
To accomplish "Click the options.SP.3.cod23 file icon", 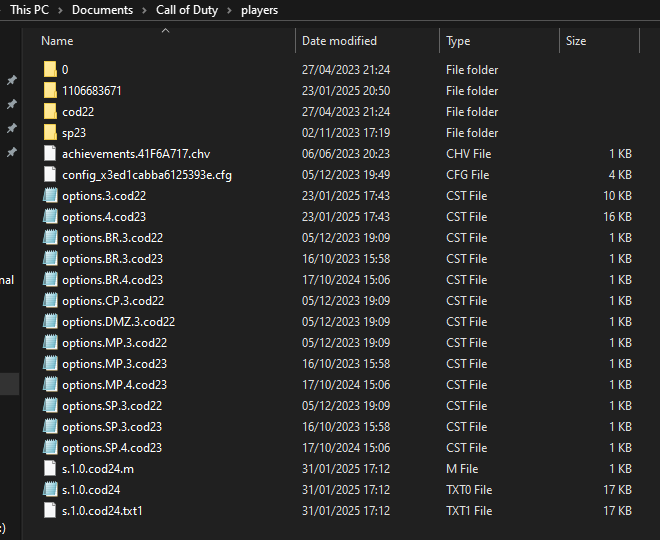I will tap(50, 427).
